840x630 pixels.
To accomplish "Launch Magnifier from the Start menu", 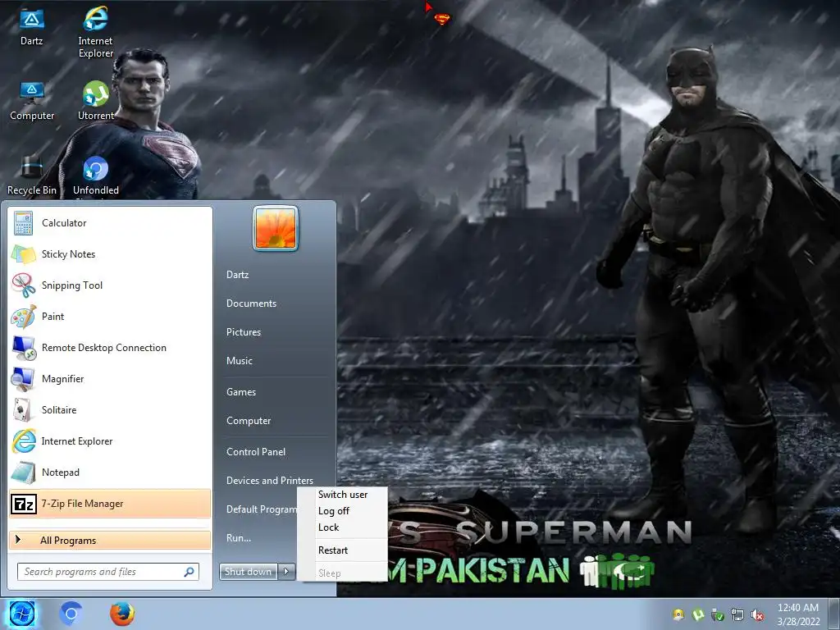I will (x=110, y=379).
